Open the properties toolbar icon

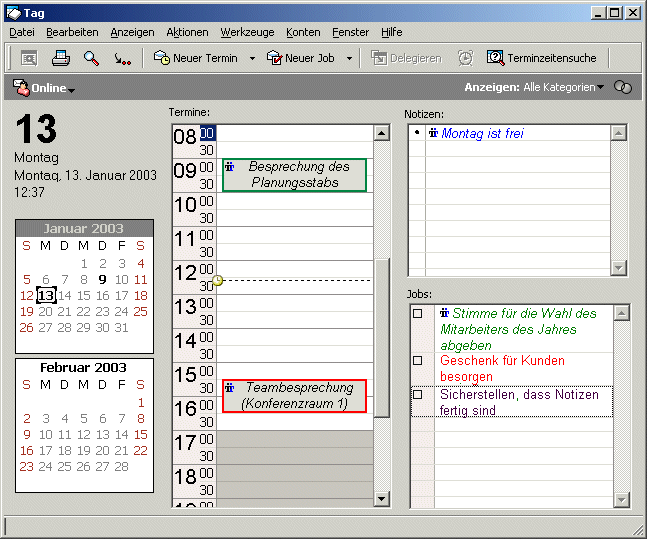coord(29,58)
